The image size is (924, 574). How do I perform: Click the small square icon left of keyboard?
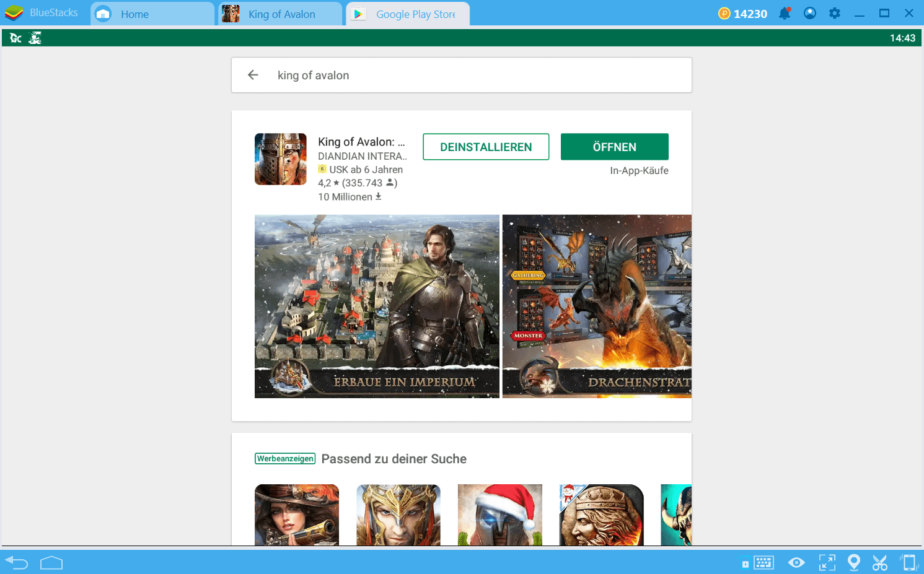745,564
